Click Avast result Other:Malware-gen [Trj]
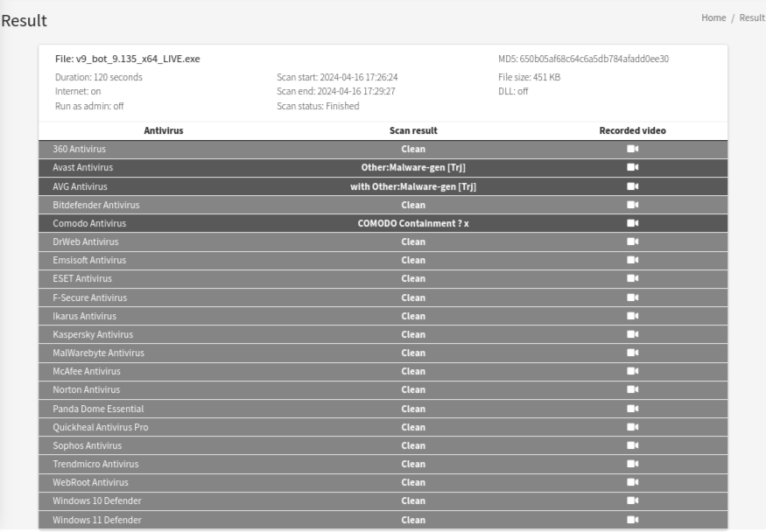 (413, 167)
